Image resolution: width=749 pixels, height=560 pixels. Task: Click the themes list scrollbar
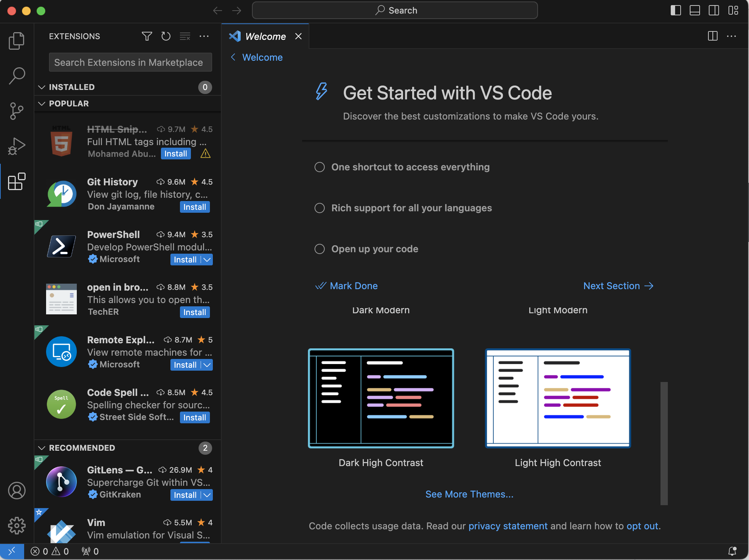click(664, 443)
